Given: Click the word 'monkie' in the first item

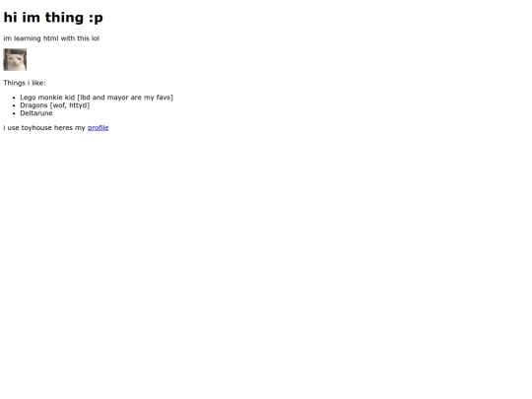Looking at the screenshot, I should tap(50, 98).
